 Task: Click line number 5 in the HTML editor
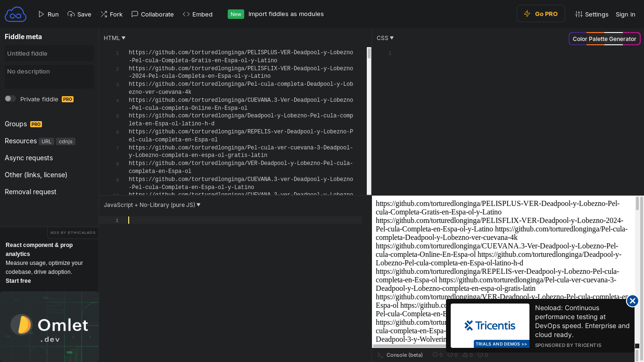click(x=117, y=116)
